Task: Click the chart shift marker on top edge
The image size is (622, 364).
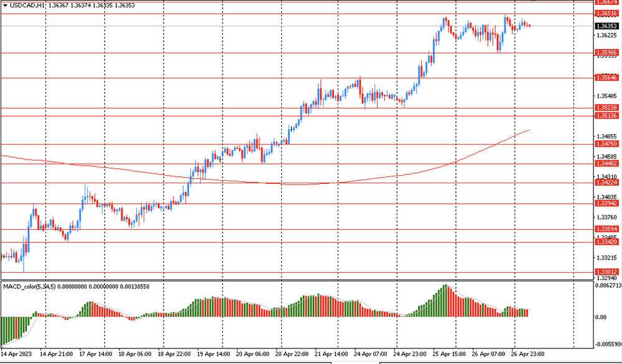Action: (533, 2)
